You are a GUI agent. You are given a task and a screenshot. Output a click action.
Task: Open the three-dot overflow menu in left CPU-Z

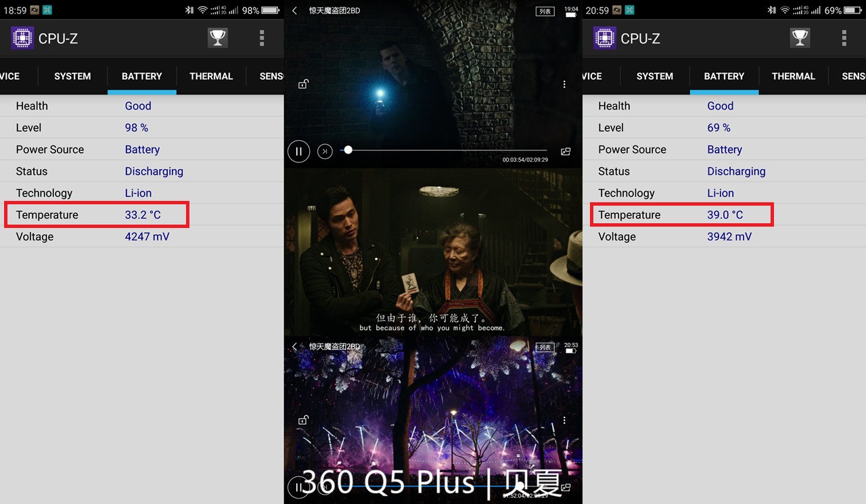pyautogui.click(x=262, y=38)
